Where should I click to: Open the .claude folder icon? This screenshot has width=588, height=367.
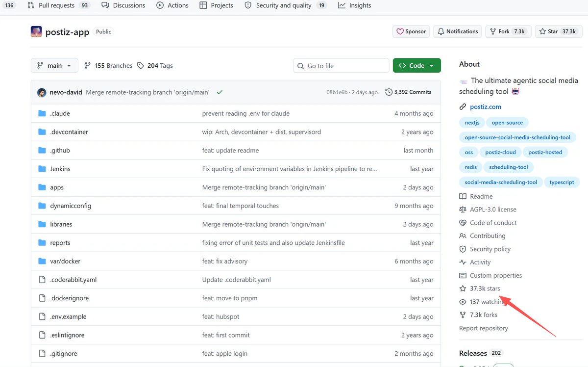(x=42, y=113)
